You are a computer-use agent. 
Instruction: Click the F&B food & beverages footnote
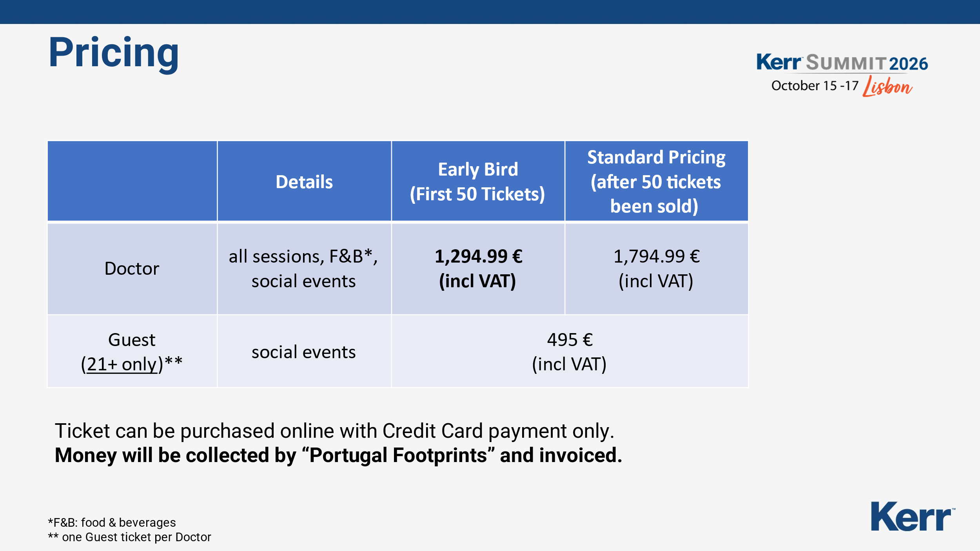coord(112,522)
